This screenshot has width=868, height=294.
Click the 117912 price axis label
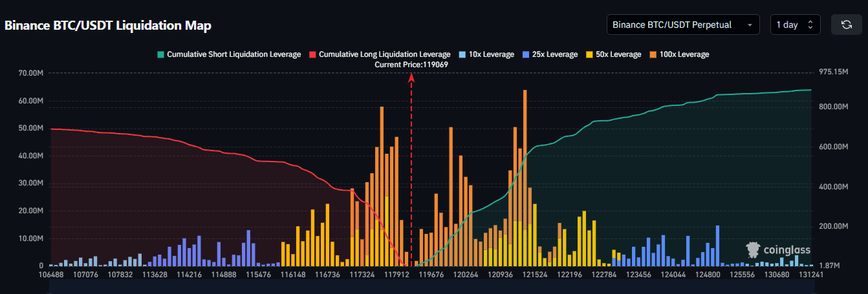[397, 275]
